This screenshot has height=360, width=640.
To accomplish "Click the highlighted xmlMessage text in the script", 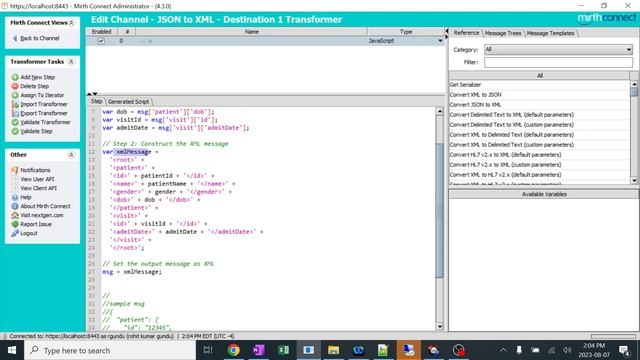I will [133, 151].
